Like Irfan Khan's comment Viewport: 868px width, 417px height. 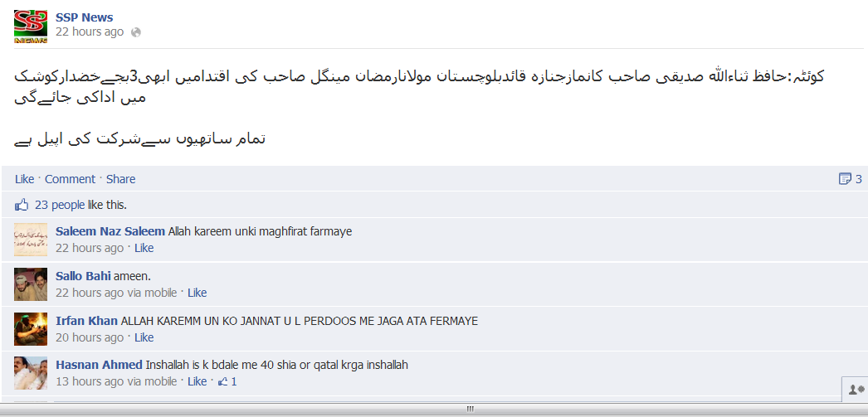(144, 337)
